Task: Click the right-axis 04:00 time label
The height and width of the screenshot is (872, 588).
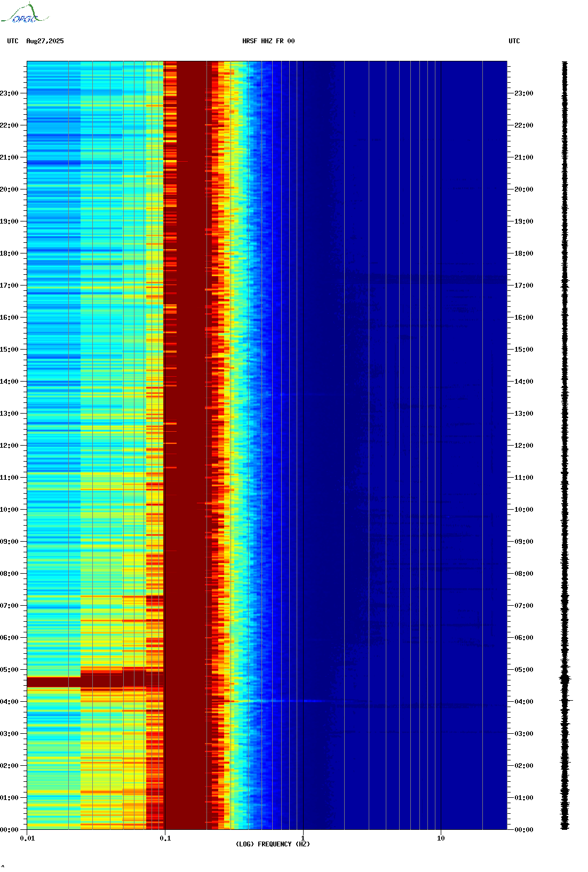Action: (524, 702)
